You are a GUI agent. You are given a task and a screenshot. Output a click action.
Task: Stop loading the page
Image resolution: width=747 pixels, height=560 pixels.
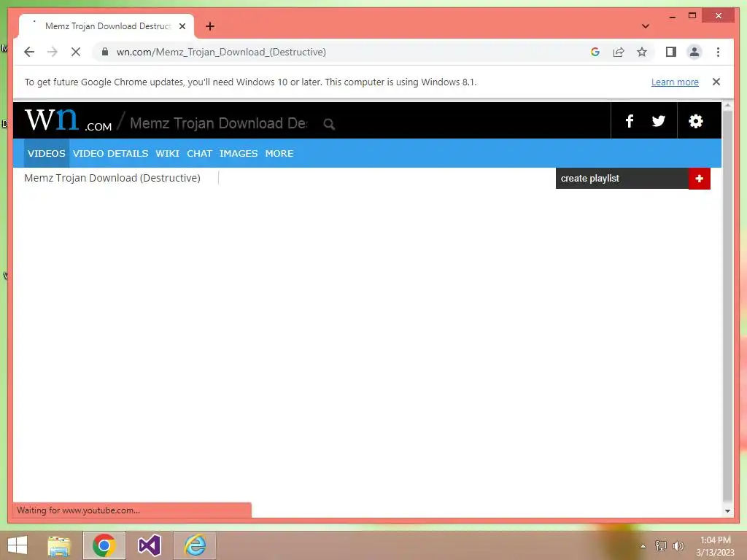click(x=76, y=52)
